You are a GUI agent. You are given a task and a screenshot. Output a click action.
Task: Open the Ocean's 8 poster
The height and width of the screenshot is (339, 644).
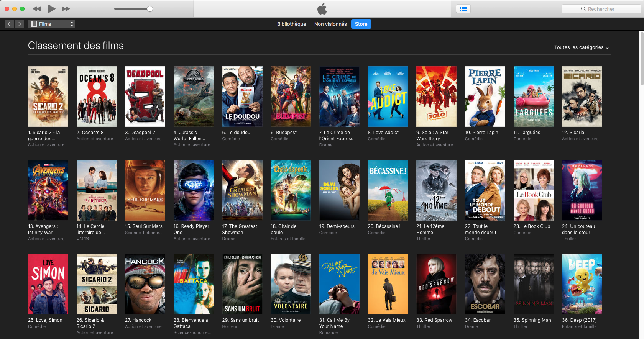click(97, 97)
